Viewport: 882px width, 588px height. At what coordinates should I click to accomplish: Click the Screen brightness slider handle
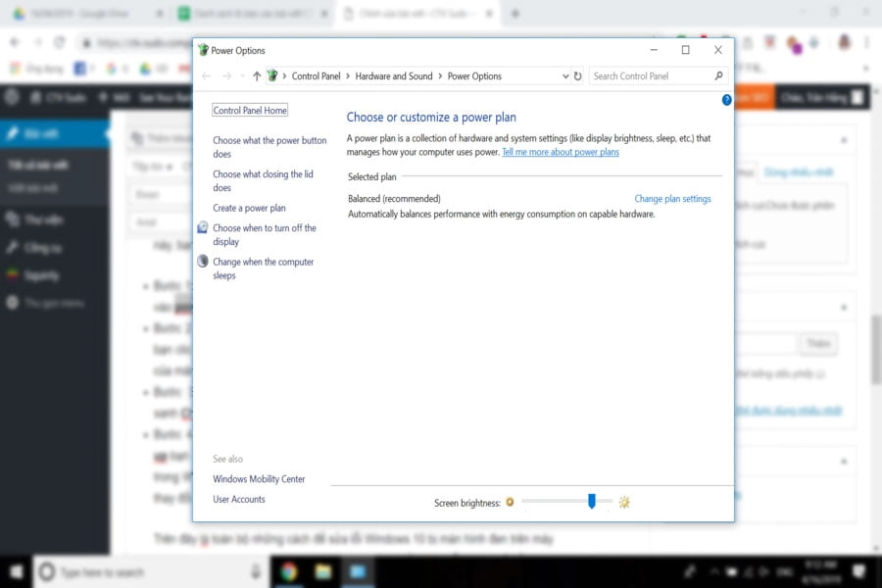[x=592, y=501]
